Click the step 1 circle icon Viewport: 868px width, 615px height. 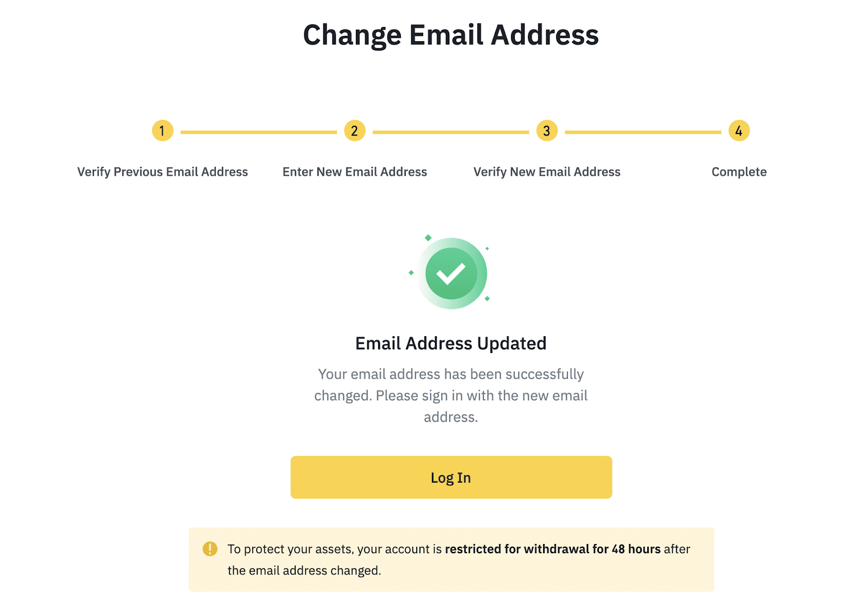[x=162, y=131]
